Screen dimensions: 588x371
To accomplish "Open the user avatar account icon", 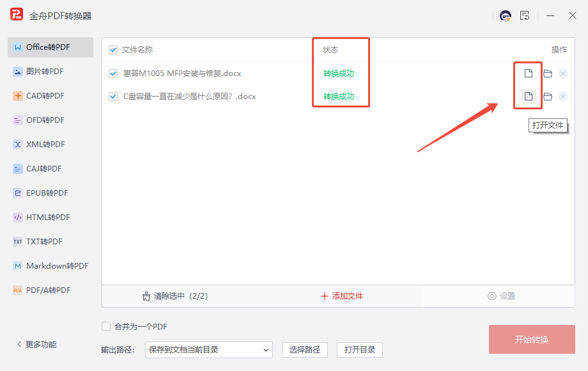I will click(x=505, y=16).
